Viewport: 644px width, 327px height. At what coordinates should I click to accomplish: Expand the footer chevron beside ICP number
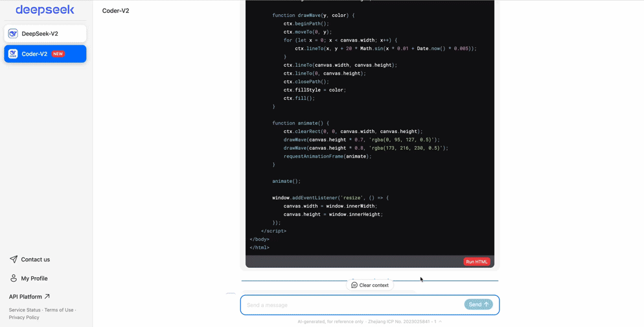point(441,322)
